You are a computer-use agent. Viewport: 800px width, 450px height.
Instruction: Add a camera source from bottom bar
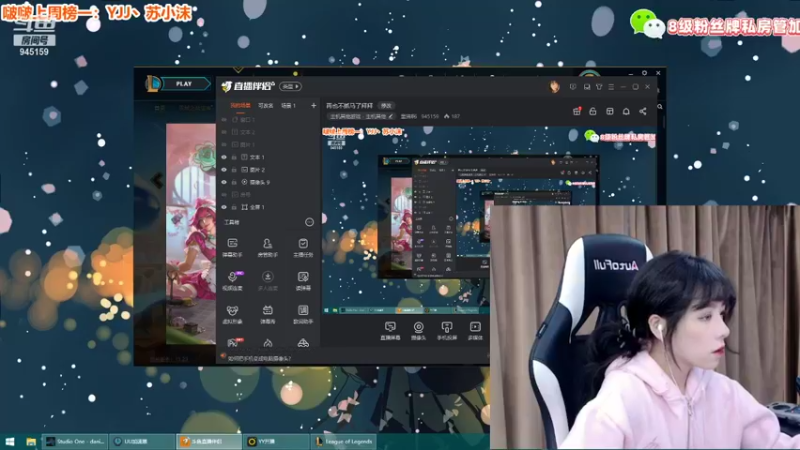pos(418,331)
